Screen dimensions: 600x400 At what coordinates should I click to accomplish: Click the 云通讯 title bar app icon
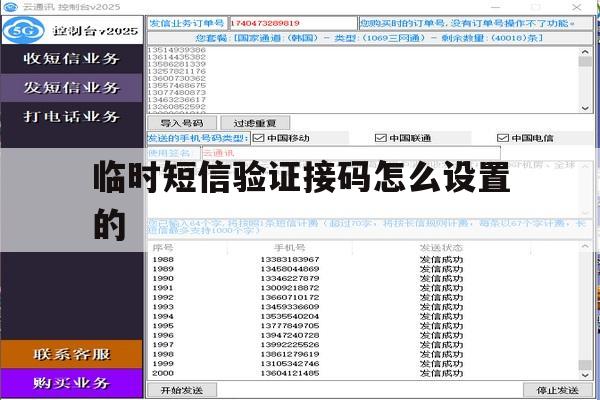tap(11, 7)
